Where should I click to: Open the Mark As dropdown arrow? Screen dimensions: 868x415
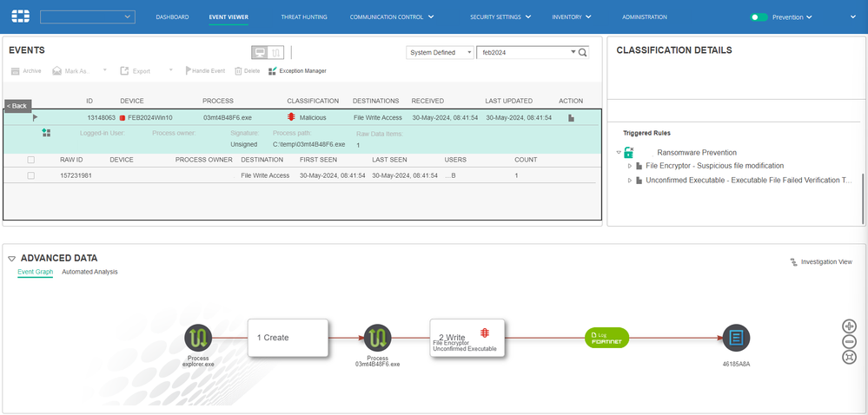coord(105,70)
